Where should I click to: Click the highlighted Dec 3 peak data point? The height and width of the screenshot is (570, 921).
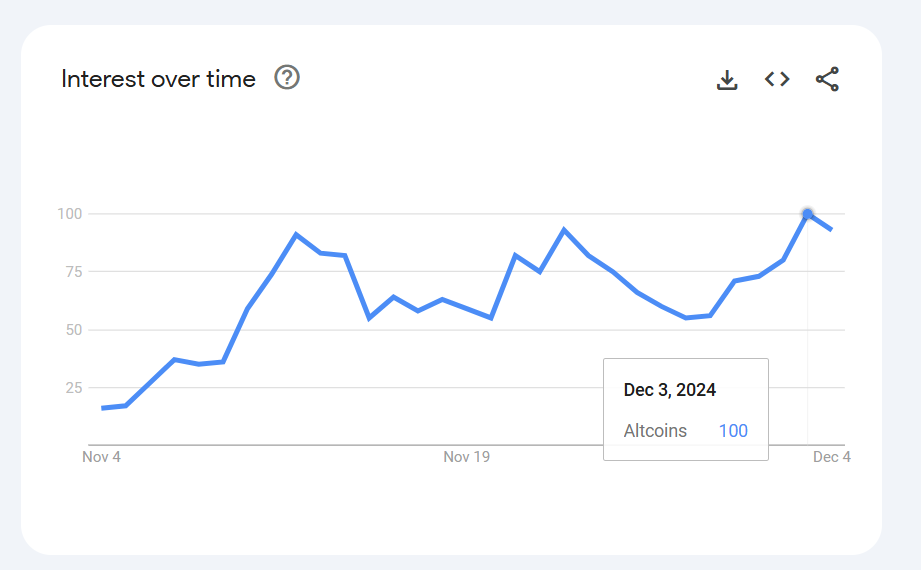click(808, 213)
